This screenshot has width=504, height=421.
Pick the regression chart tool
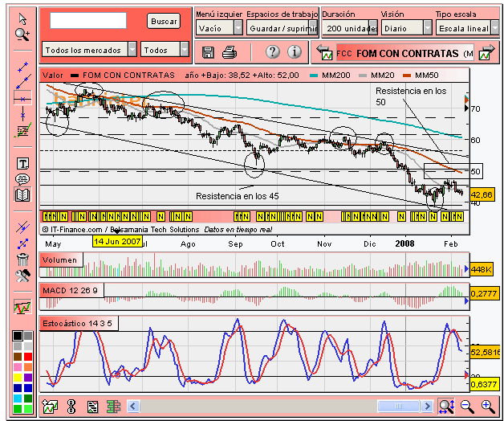22,130
